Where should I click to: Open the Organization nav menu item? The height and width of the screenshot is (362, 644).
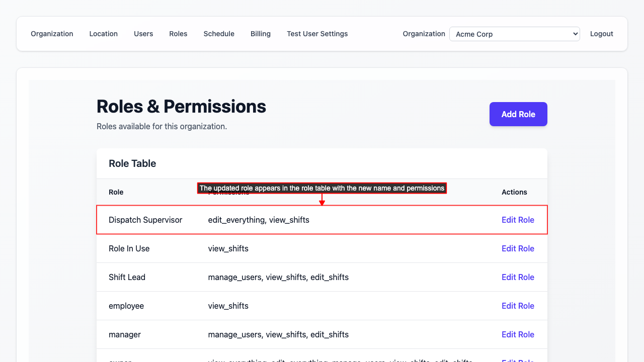[x=52, y=34]
